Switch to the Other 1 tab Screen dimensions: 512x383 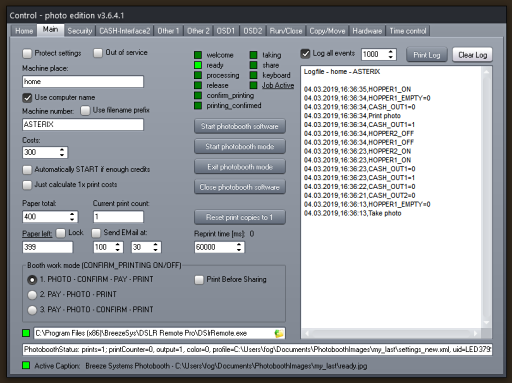point(168,31)
